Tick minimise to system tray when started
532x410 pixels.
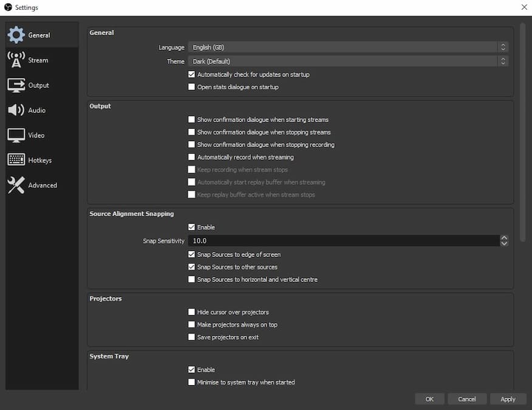pyautogui.click(x=191, y=382)
